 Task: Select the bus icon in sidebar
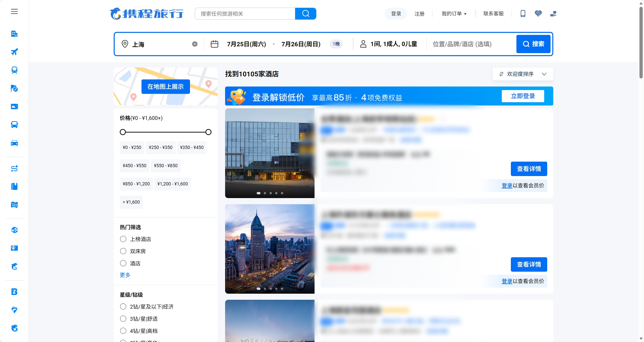tap(14, 125)
